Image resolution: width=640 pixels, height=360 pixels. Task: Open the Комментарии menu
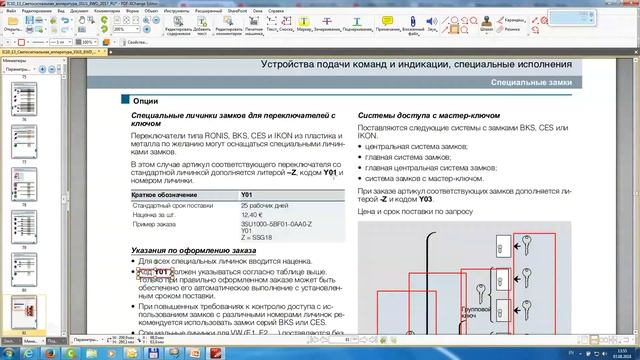(x=107, y=11)
